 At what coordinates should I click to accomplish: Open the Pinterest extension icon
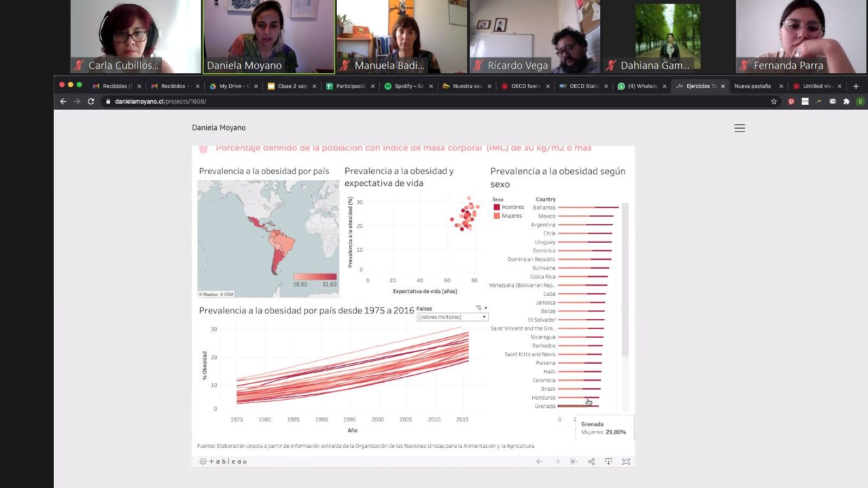(791, 102)
